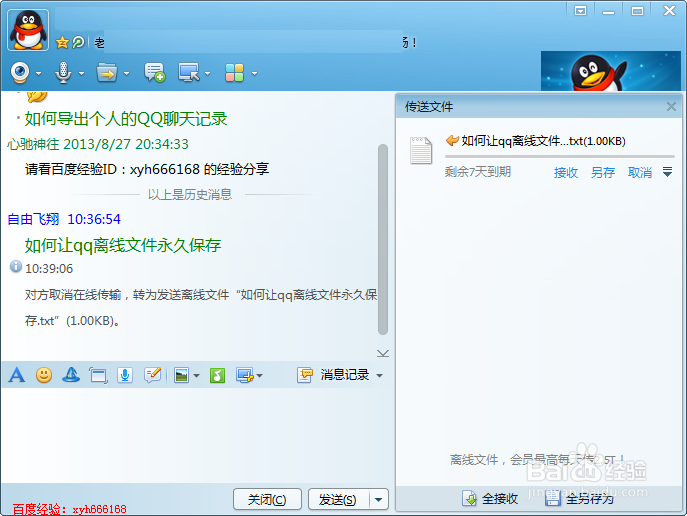Image resolution: width=687 pixels, height=516 pixels.
Task: Open remote desktop assistance icon
Action: [189, 73]
